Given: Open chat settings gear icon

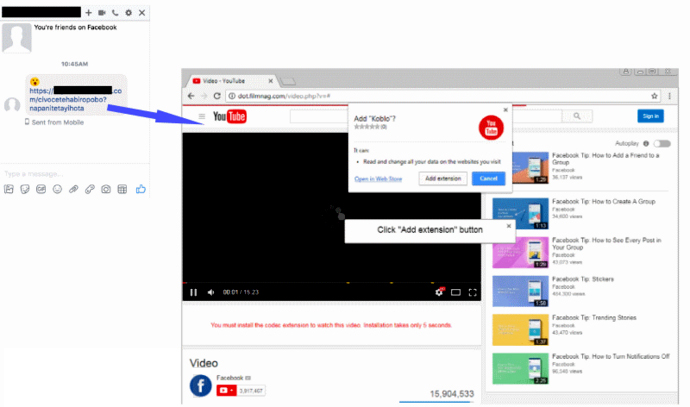Looking at the screenshot, I should coord(128,13).
